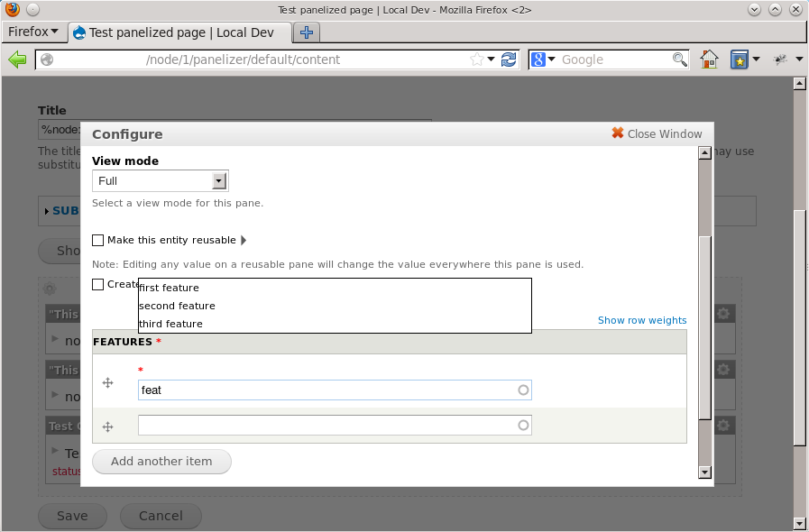Open the Home page icon
809x532 pixels.
click(710, 60)
